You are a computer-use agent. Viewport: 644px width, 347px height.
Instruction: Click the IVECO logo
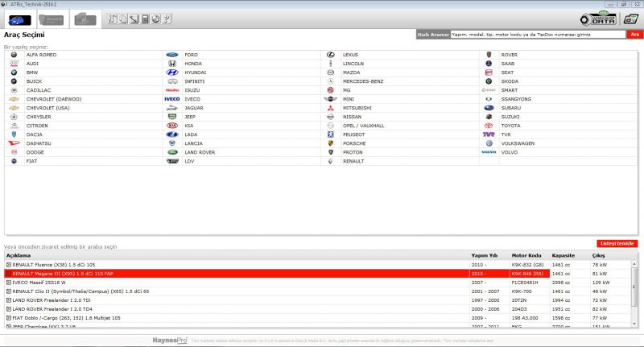[172, 99]
